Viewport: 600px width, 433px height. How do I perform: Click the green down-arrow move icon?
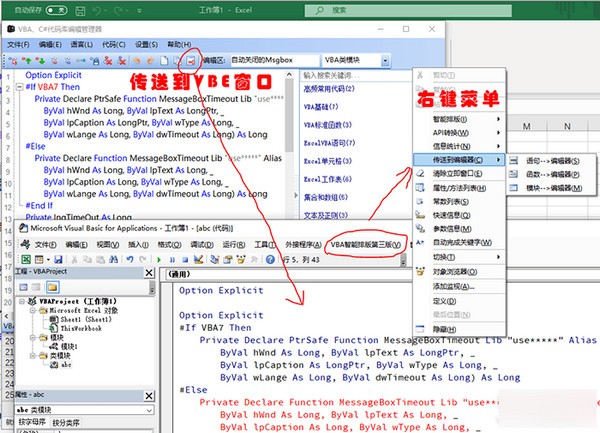(40, 60)
